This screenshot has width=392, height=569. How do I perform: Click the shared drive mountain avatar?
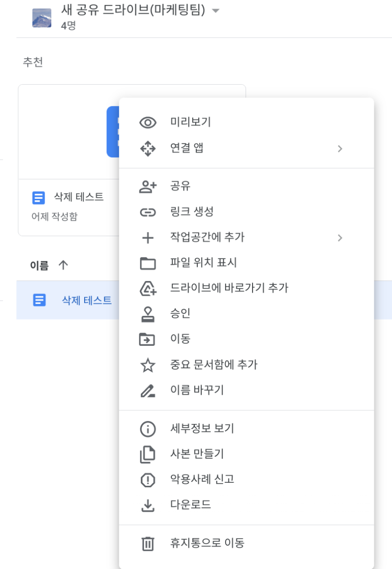[42, 18]
